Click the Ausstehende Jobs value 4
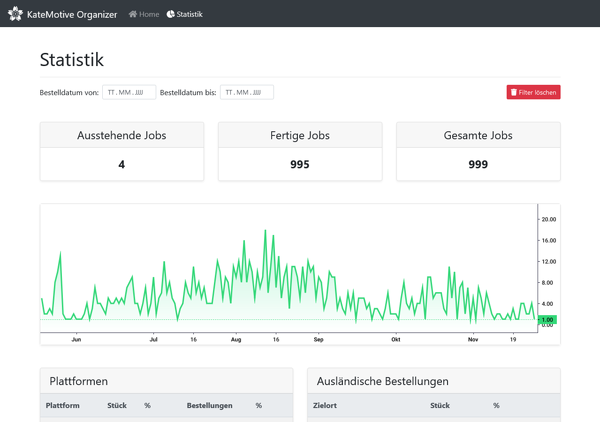The image size is (600, 422). 122,165
